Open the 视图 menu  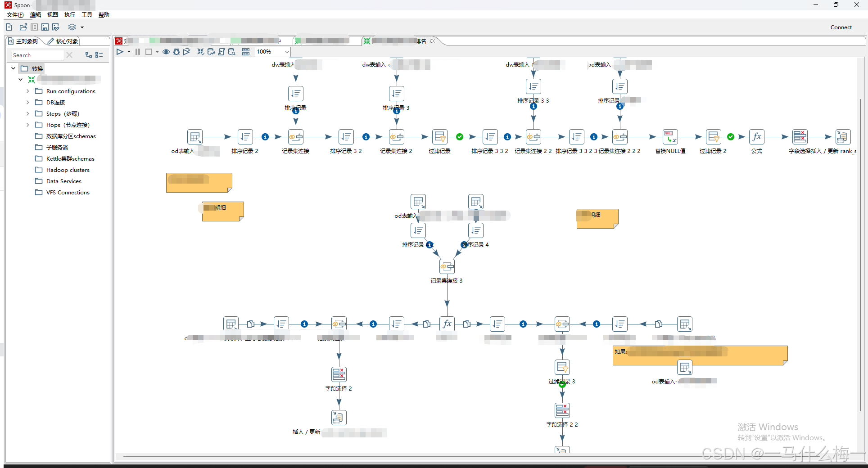pyautogui.click(x=53, y=15)
